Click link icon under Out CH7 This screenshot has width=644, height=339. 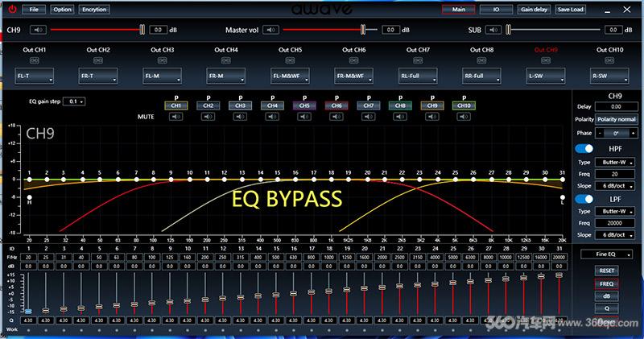[418, 60]
